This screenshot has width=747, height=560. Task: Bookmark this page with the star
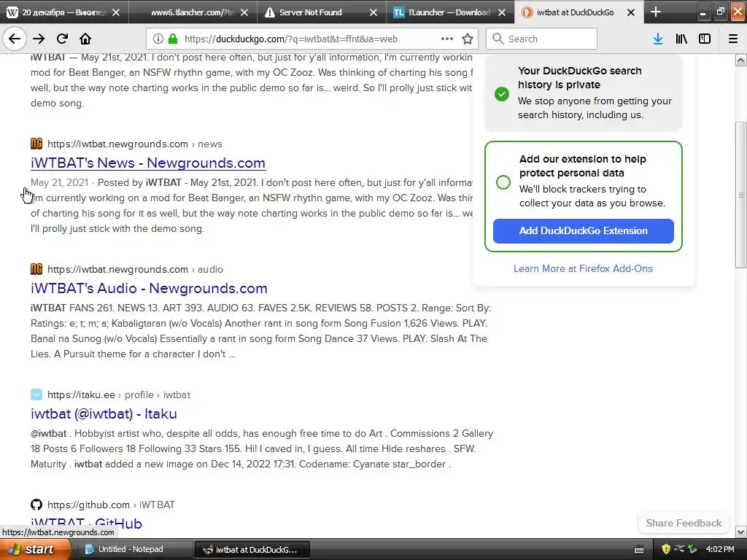(468, 39)
